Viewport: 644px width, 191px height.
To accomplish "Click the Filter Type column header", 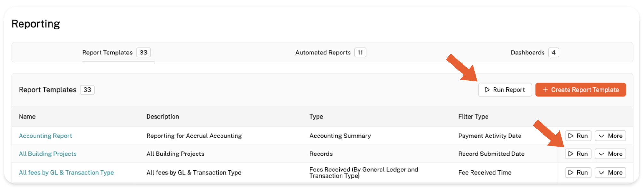I will coord(473,117).
